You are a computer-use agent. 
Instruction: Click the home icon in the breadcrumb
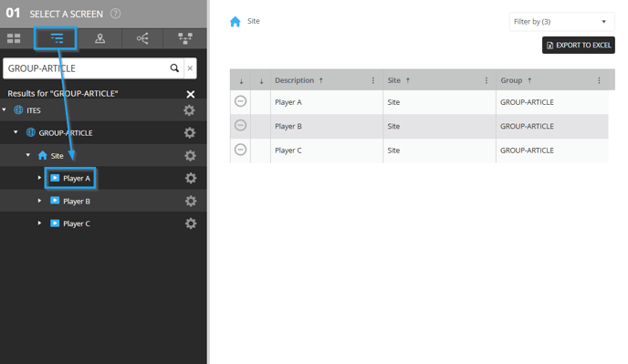click(235, 22)
